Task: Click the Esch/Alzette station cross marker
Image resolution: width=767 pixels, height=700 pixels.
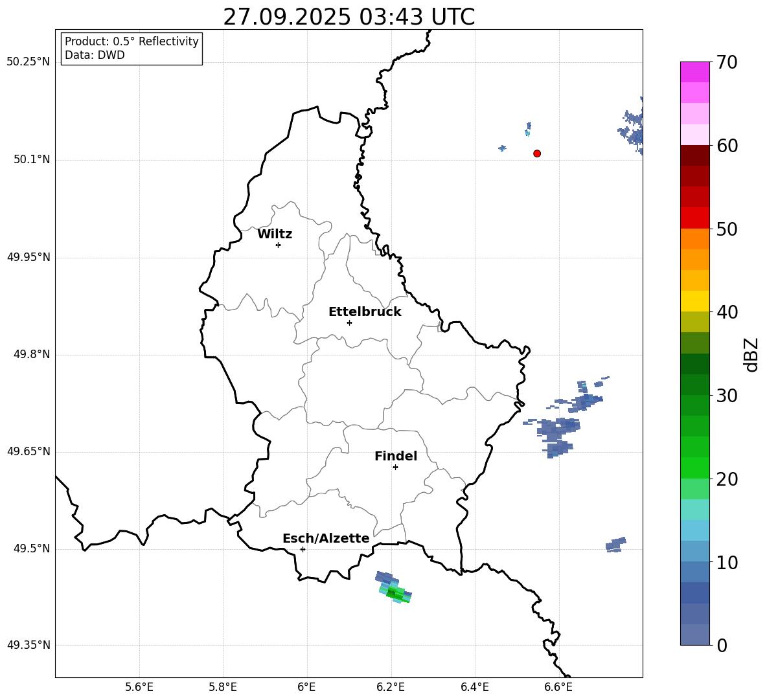Action: [x=303, y=549]
